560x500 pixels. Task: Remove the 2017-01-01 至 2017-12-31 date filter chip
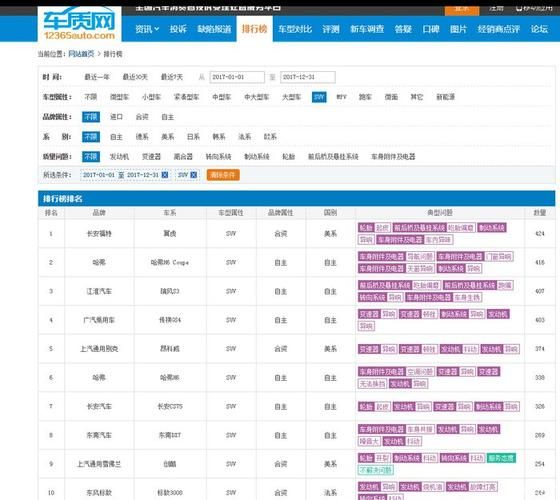point(165,175)
